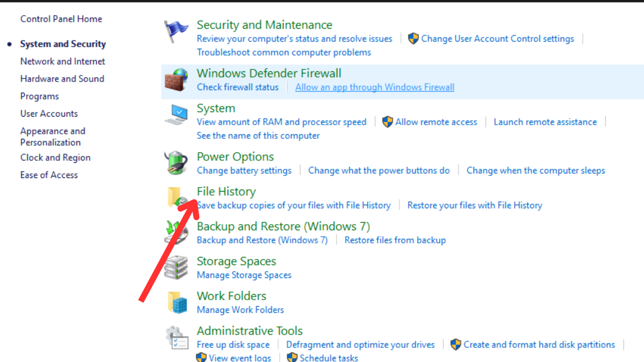This screenshot has height=362, width=644.
Task: Click Restore your files with File History
Action: coord(475,205)
